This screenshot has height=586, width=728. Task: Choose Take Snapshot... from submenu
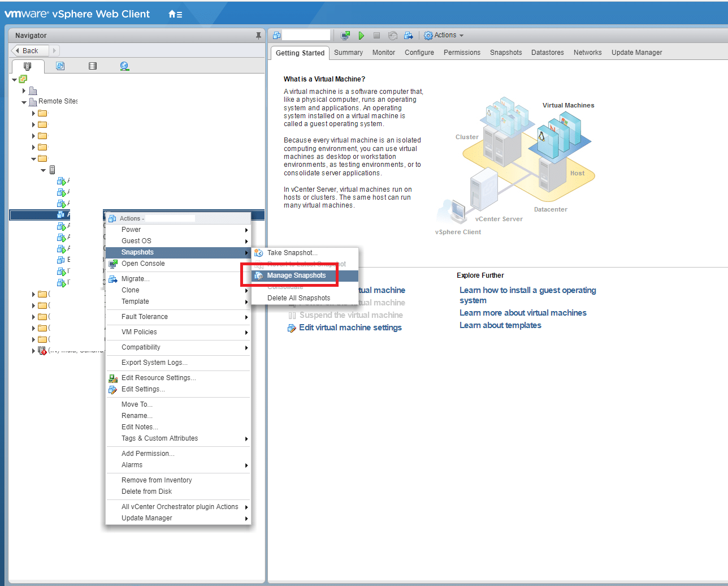pos(305,253)
